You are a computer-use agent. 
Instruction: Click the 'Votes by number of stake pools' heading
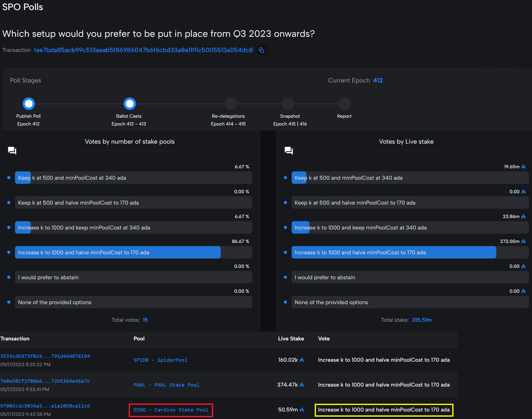(130, 142)
